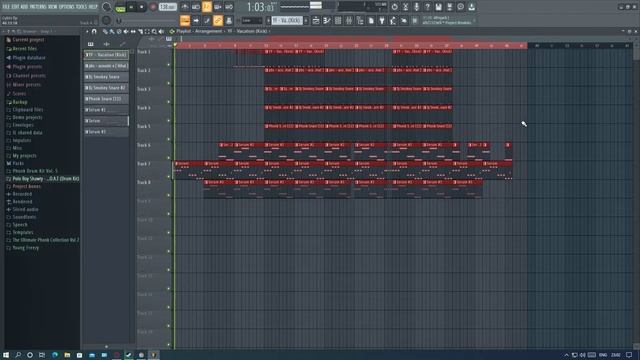Click the play/pause transport button
This screenshot has height=360, width=640.
point(131,7)
